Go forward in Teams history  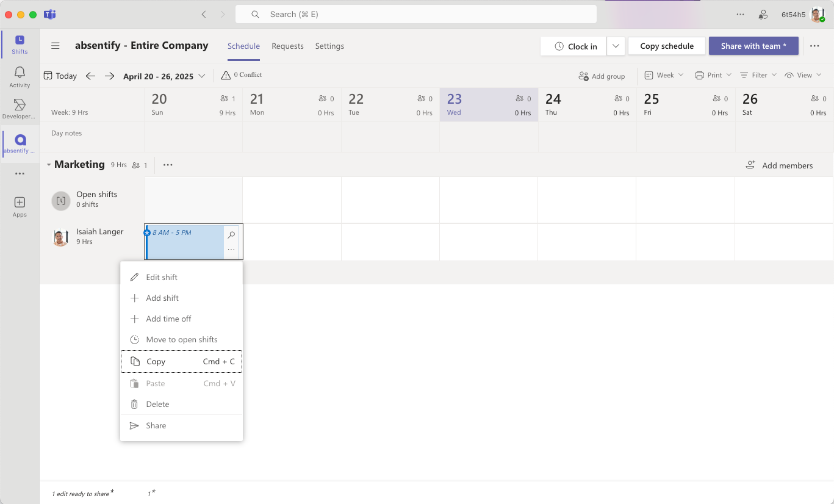click(x=223, y=14)
